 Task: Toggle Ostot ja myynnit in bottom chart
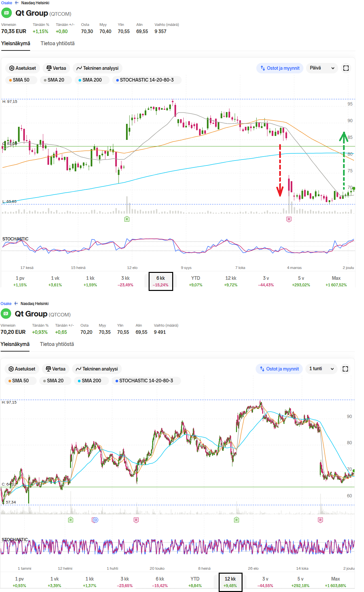tap(279, 369)
